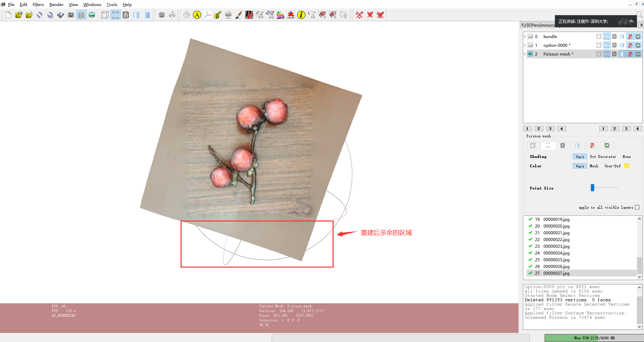
Task: Click the yellow A annotation icon
Action: 197,15
